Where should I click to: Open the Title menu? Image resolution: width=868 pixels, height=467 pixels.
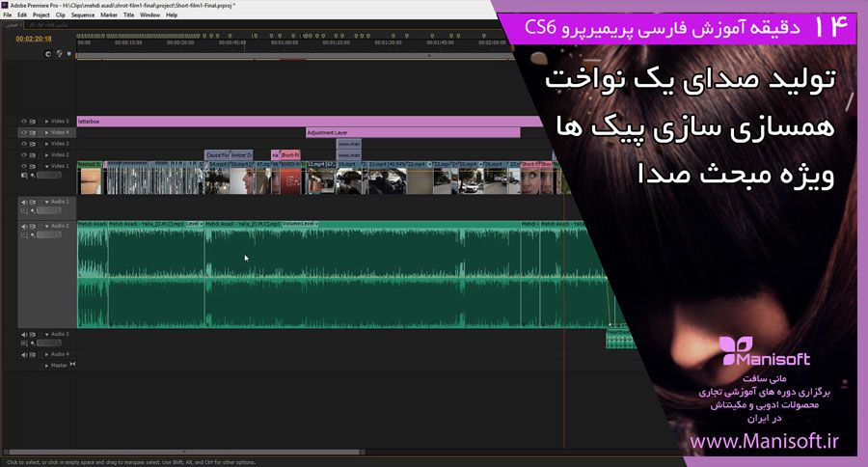pos(129,15)
